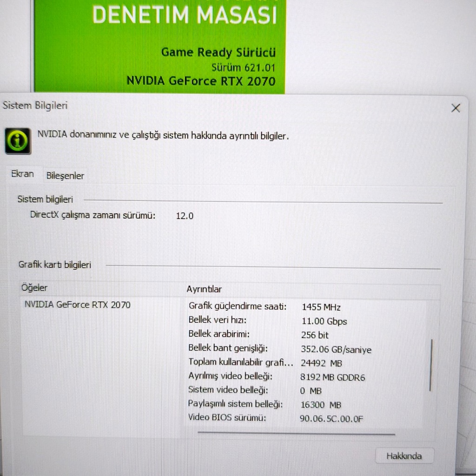
Task: Click the green NVIDIA info icon
Action: pos(18,141)
